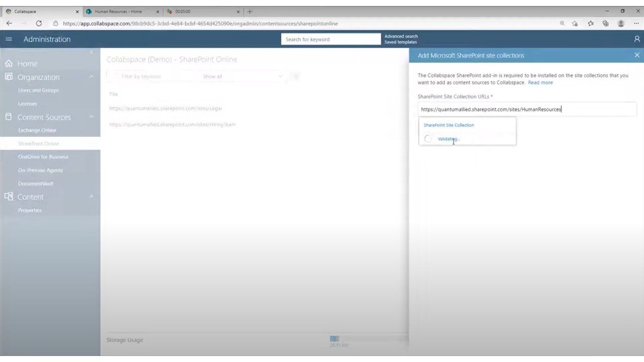Image resolution: width=644 pixels, height=362 pixels.
Task: Open DocumentVault in sidebar
Action: click(36, 184)
